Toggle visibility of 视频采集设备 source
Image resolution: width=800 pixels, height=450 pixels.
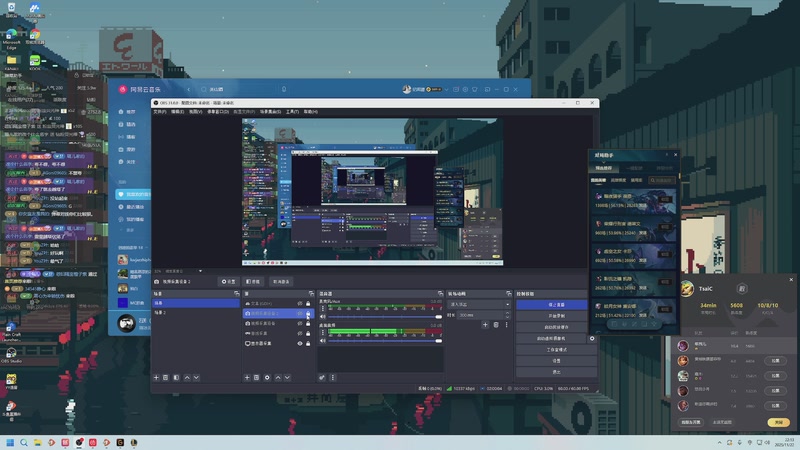click(300, 323)
